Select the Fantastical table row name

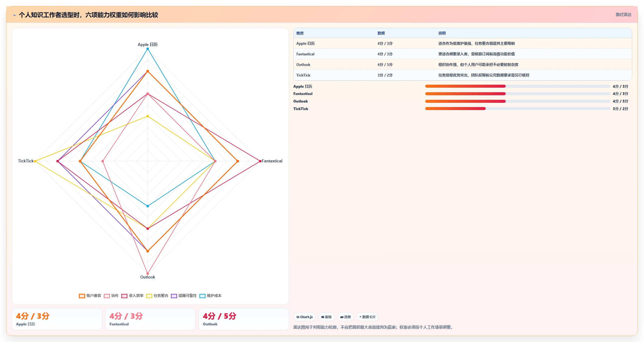tap(305, 54)
